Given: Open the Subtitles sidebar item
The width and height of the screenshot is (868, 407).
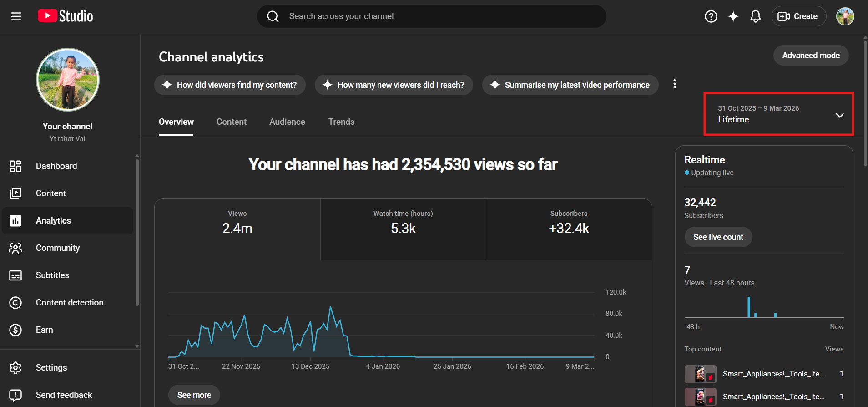Looking at the screenshot, I should [x=52, y=275].
